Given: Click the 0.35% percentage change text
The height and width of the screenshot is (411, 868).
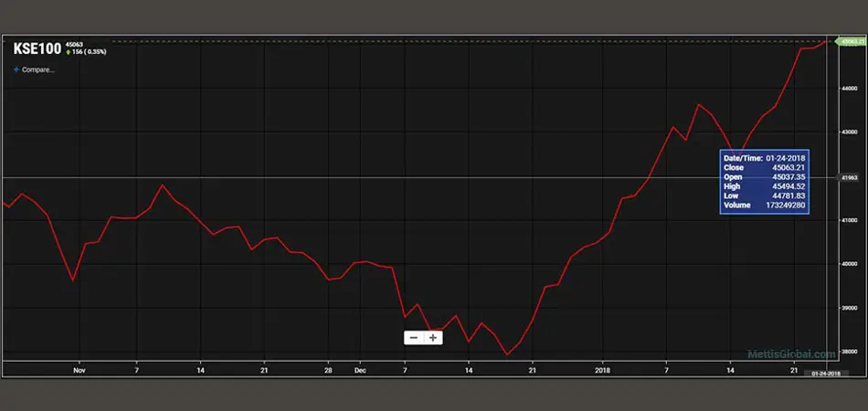Looking at the screenshot, I should [x=95, y=52].
